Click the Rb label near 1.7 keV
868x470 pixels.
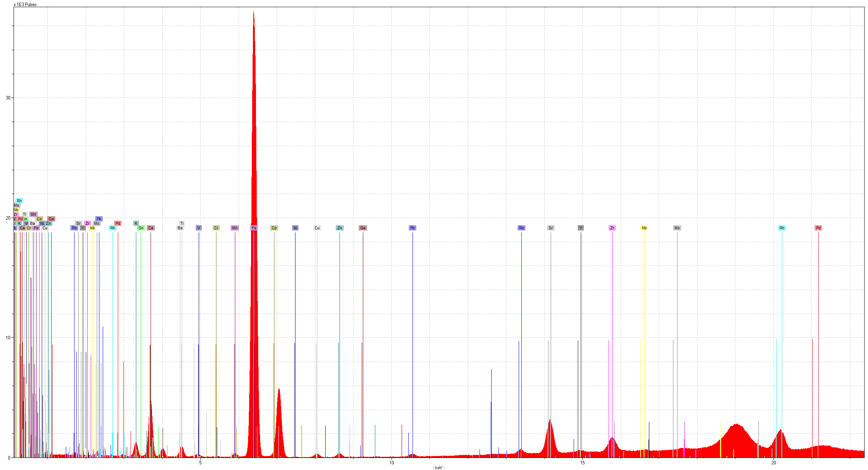74,228
